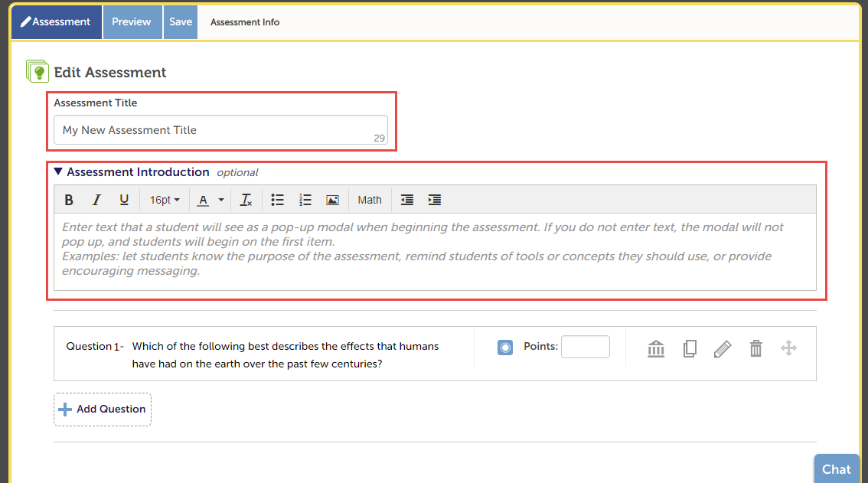Viewport: 868px width, 483px height.
Task: Open the 16pt font size dropdown
Action: (x=165, y=200)
